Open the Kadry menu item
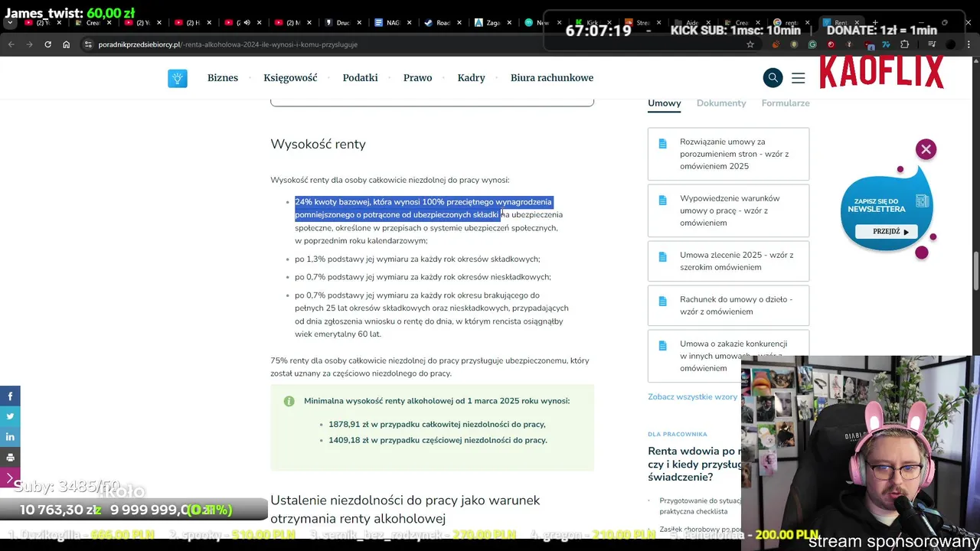The height and width of the screenshot is (551, 980). click(x=471, y=78)
